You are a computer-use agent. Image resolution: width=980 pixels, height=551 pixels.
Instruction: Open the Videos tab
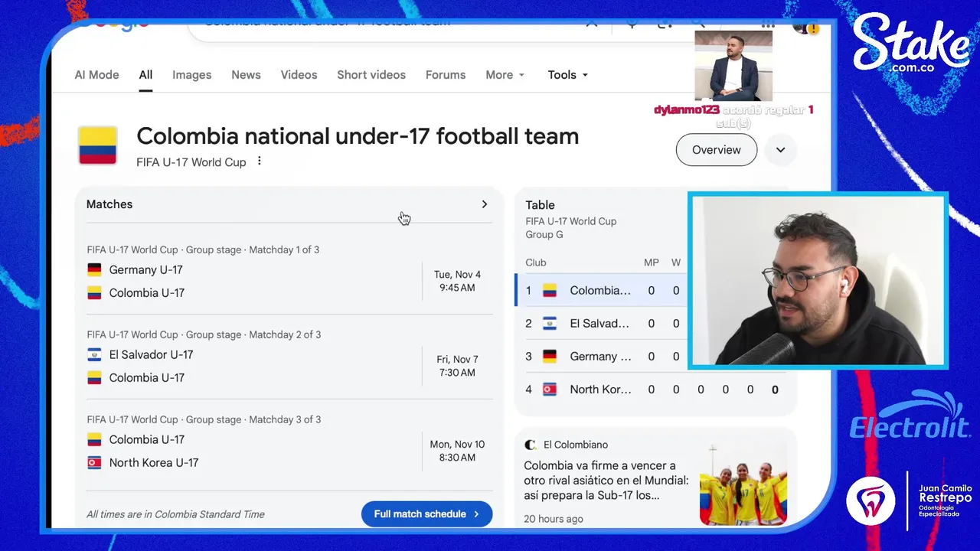299,75
